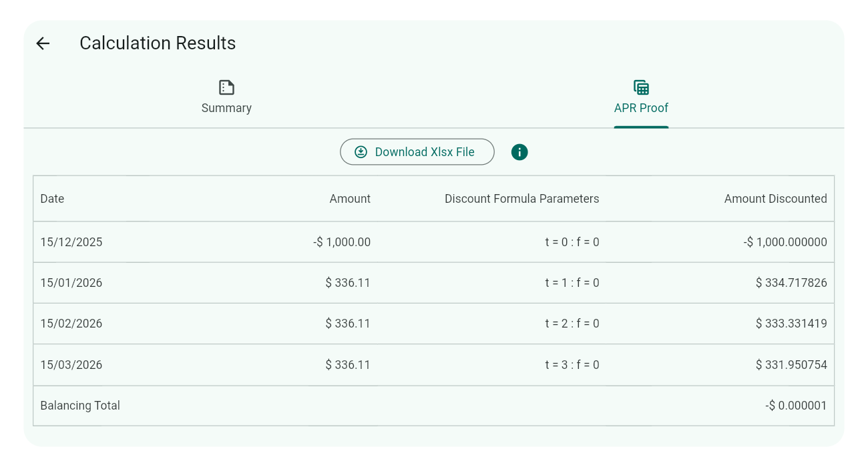Download the Xlsx File
The image size is (868, 467).
424,152
